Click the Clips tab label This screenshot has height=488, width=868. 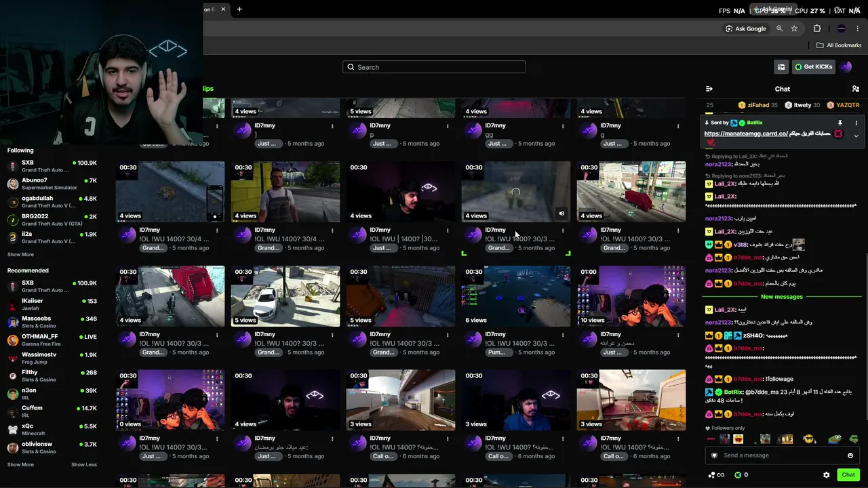click(208, 89)
